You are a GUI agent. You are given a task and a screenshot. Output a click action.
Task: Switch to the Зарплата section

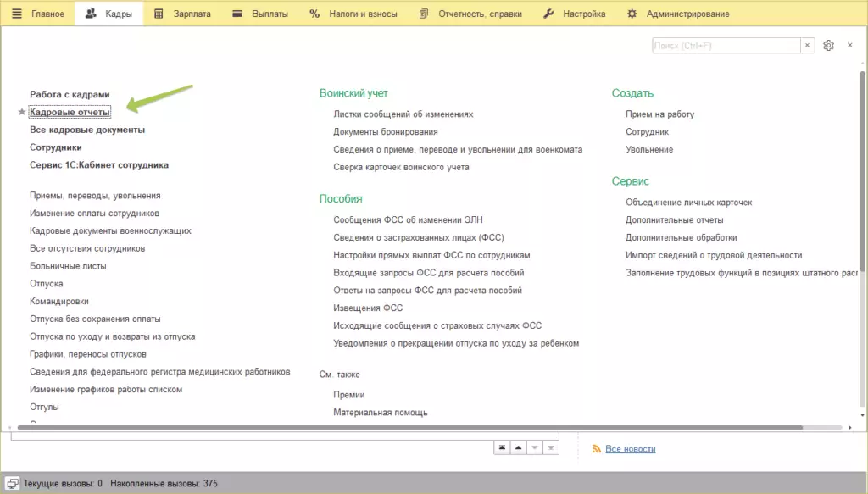point(182,14)
